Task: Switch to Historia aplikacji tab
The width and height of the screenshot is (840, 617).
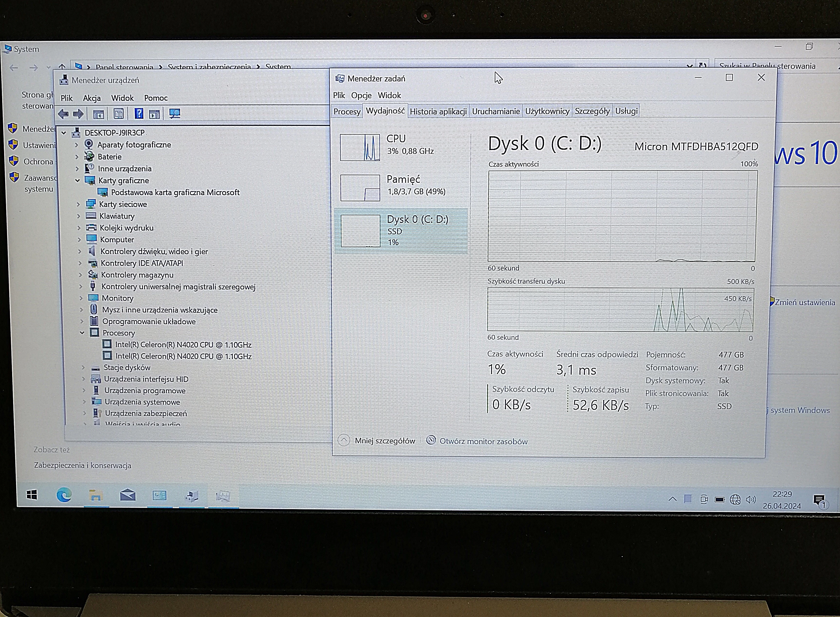Action: coord(438,111)
